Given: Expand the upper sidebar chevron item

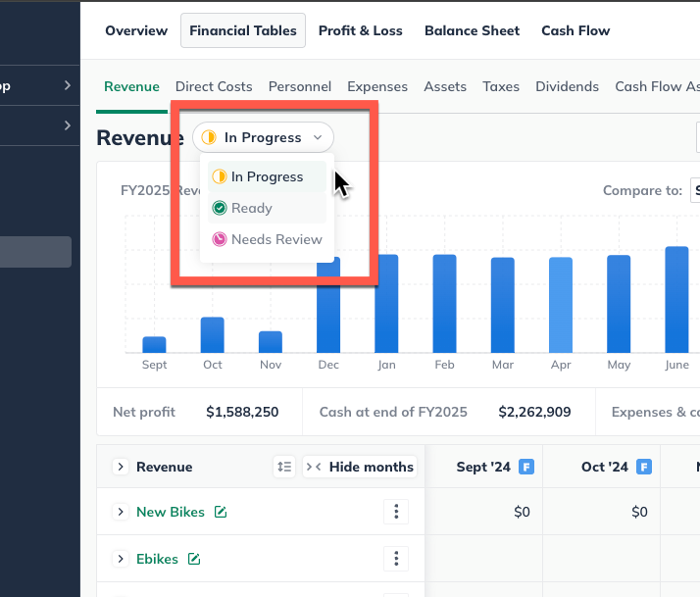Looking at the screenshot, I should (x=68, y=85).
